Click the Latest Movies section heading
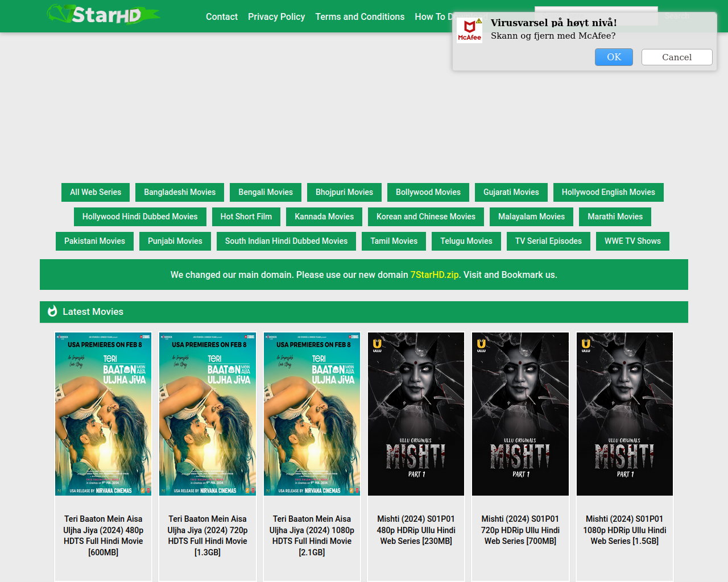Screen dimensions: 728x582 point(93,311)
